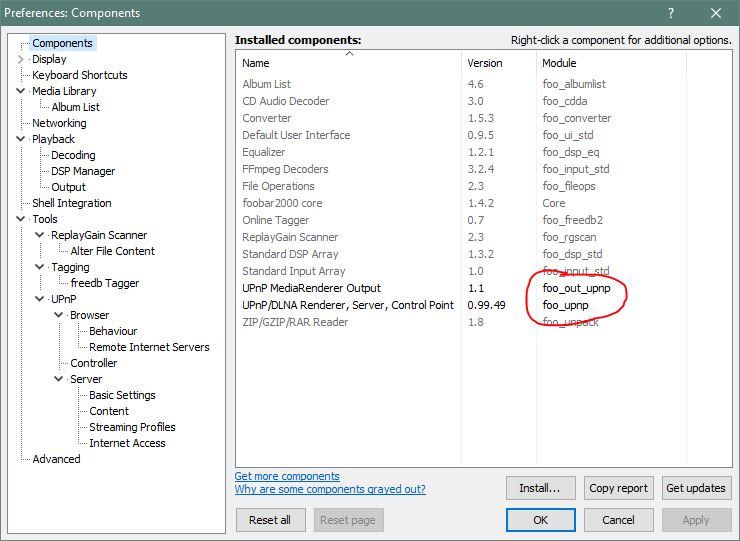Select File Operations component row
740x541 pixels.
[484, 186]
